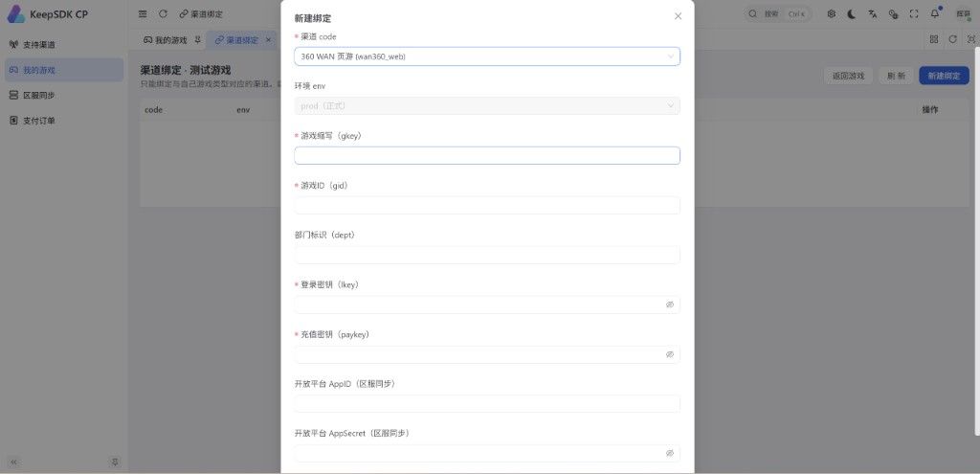Expand the 环境 env prod selector
The image size is (980, 474).
[487, 105]
